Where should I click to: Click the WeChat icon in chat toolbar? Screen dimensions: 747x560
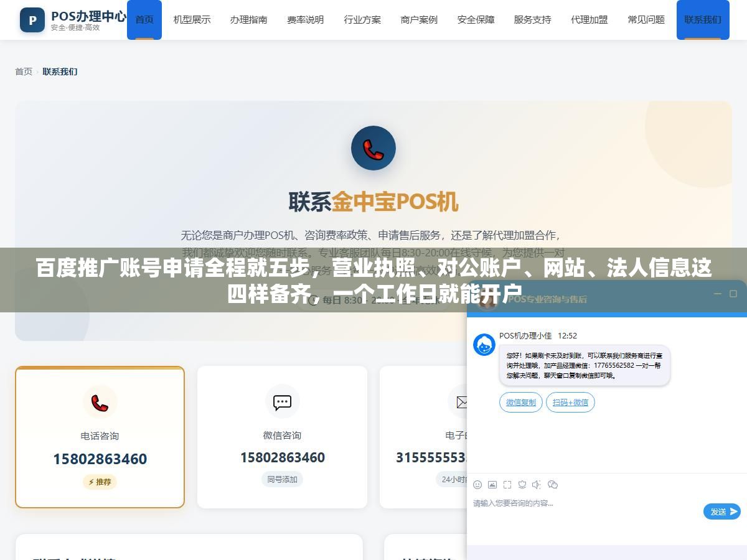pyautogui.click(x=552, y=485)
